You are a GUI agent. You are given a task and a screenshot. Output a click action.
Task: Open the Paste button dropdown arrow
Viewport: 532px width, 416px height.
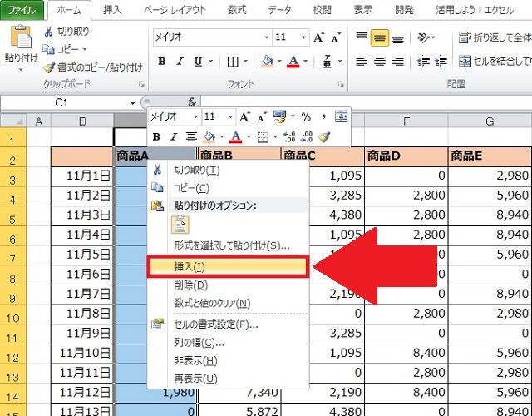pos(21,70)
